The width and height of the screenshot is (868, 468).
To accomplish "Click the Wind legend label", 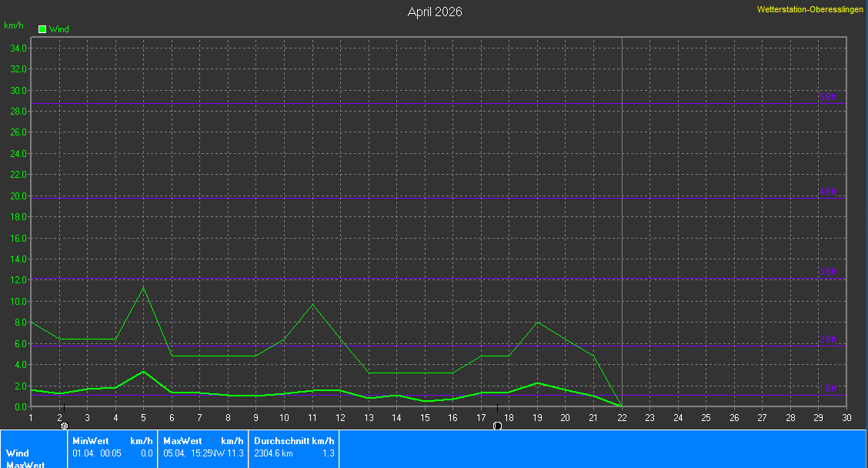I will [x=59, y=29].
